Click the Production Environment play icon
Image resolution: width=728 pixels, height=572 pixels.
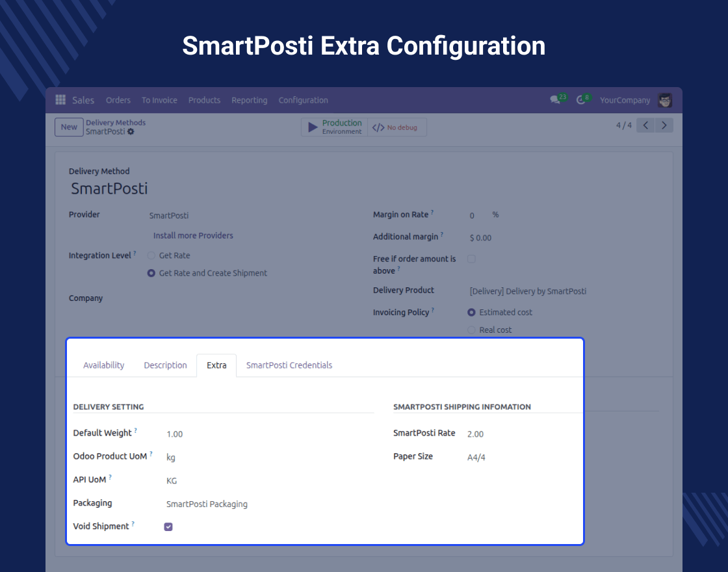313,127
